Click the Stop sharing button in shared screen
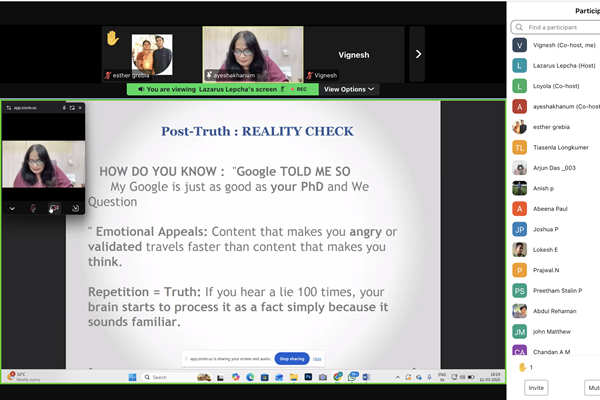 tap(292, 359)
